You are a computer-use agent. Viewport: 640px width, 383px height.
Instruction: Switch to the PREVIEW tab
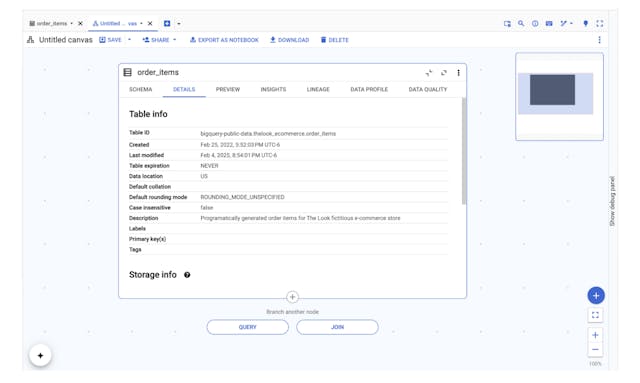click(x=228, y=89)
